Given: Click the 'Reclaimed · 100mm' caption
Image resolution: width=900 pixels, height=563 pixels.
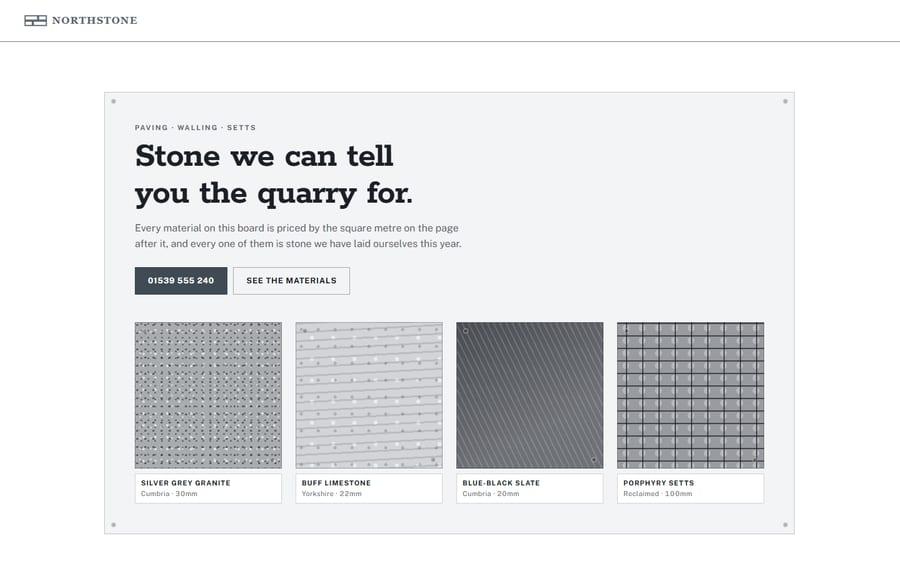Looking at the screenshot, I should click(x=657, y=494).
